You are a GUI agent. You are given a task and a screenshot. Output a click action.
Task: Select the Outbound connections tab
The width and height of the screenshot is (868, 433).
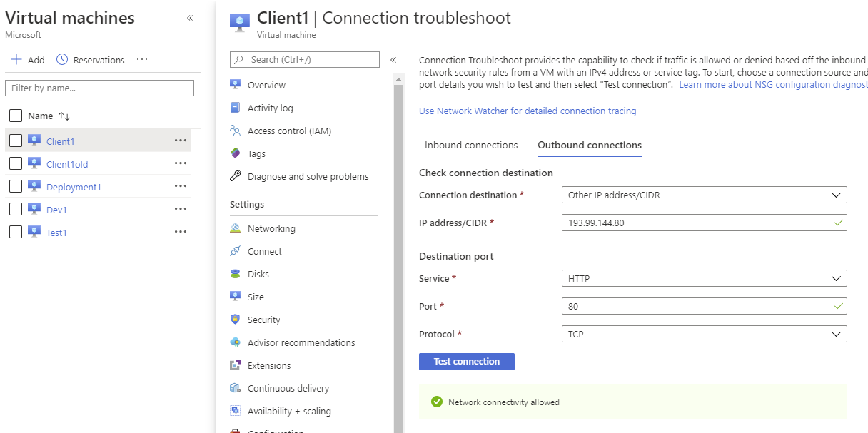(589, 145)
